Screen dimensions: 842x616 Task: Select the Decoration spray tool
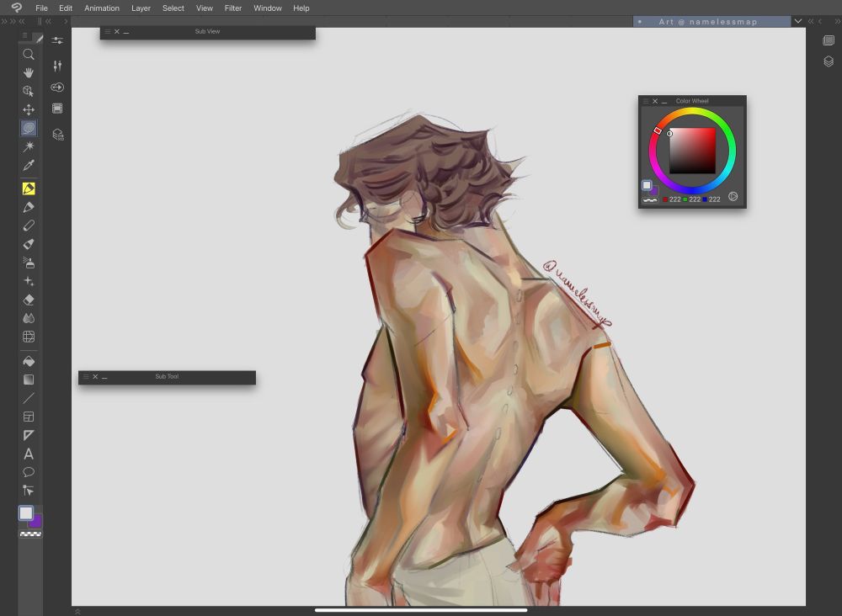coord(29,263)
